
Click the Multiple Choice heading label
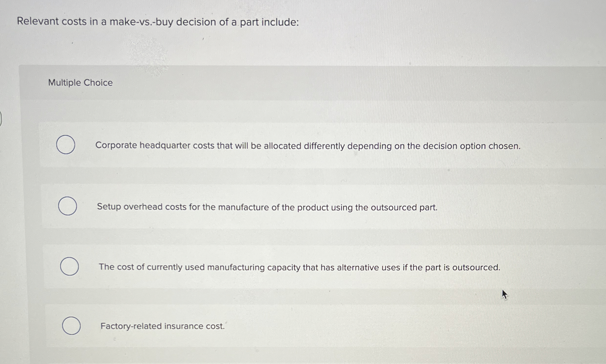(x=81, y=83)
